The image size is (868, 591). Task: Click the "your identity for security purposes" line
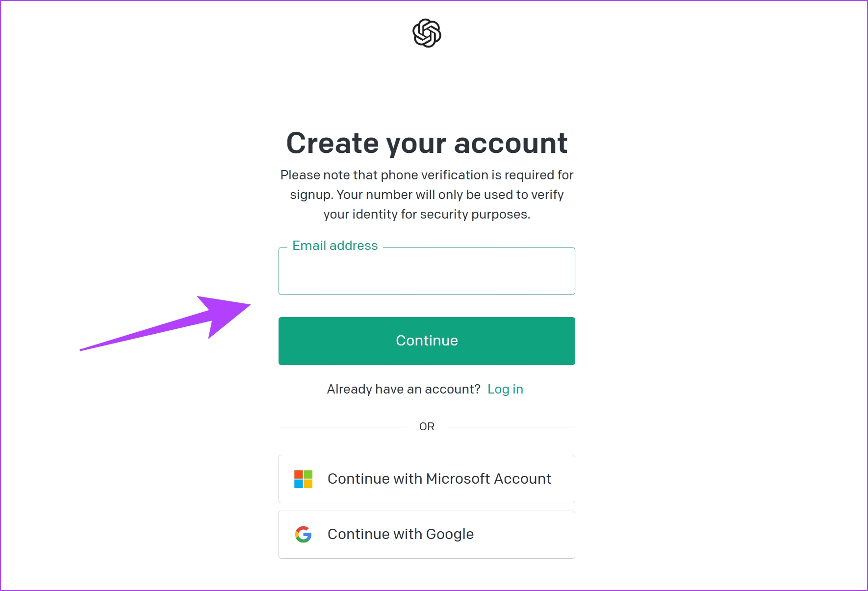[x=427, y=214]
